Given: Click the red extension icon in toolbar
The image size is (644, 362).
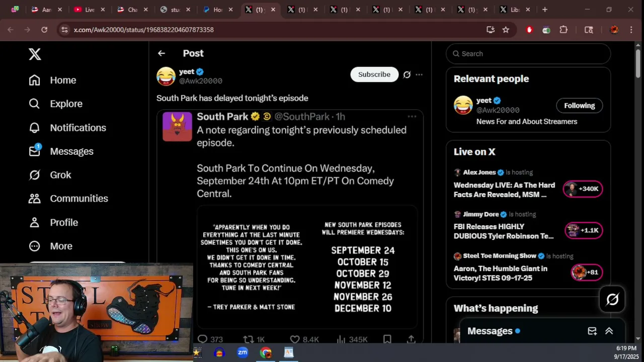Looking at the screenshot, I should coord(529,30).
